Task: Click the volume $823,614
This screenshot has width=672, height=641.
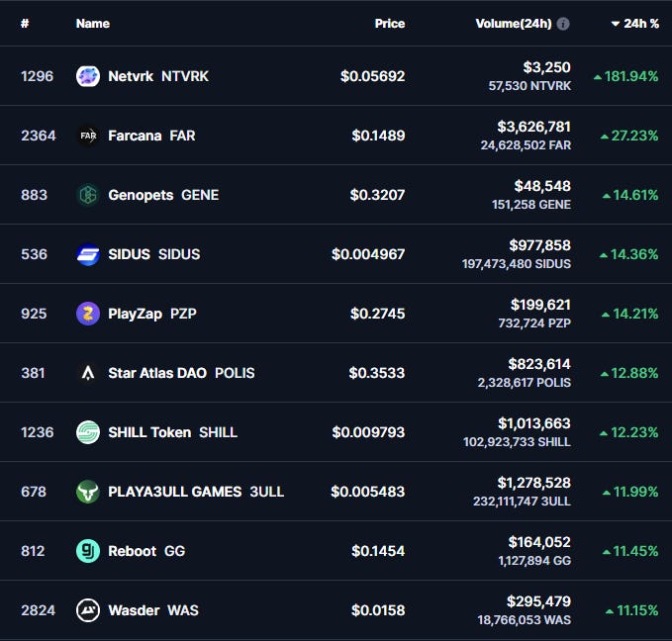Action: click(539, 364)
